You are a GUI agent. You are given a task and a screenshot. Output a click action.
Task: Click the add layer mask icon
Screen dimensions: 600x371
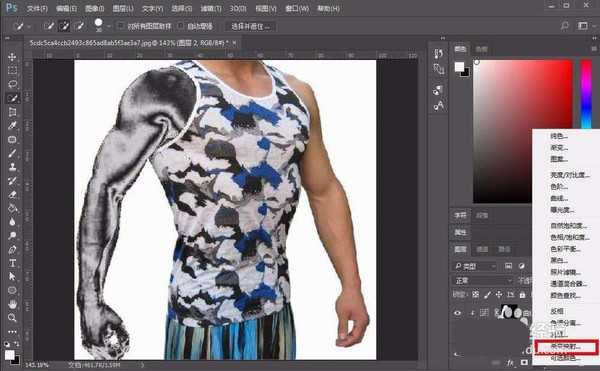click(524, 362)
